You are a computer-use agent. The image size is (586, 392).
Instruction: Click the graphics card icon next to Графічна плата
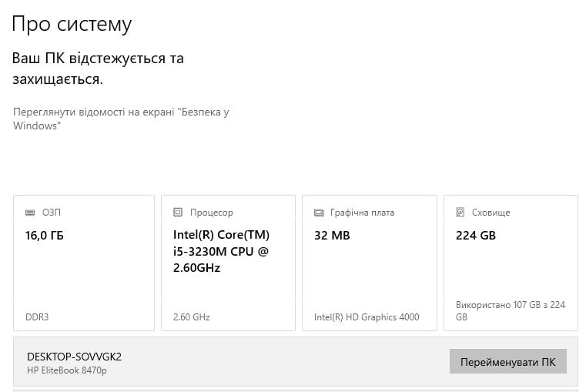[319, 213]
